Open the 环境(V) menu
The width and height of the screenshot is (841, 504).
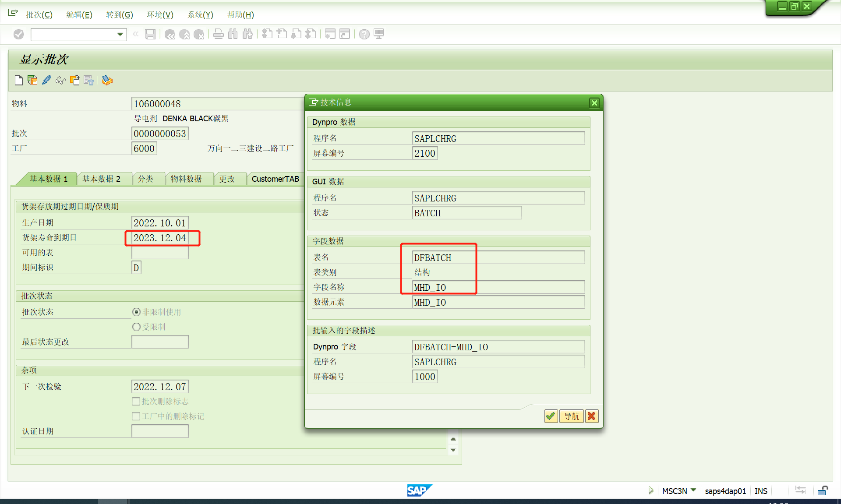pos(160,15)
